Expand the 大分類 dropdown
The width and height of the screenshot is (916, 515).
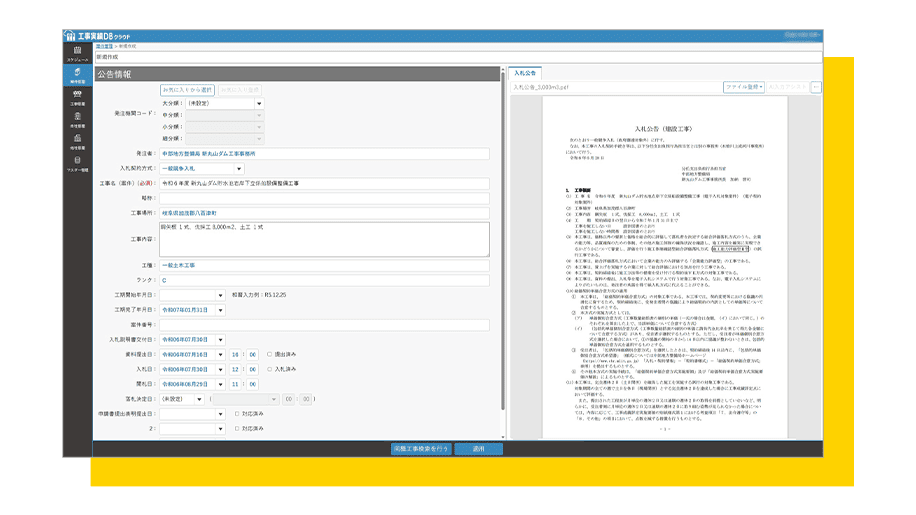(x=259, y=103)
